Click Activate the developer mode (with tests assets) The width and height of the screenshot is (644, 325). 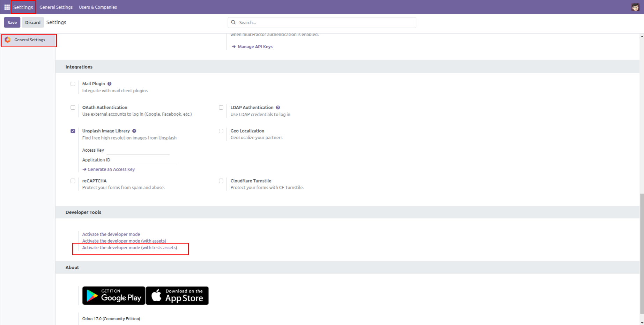tap(129, 248)
